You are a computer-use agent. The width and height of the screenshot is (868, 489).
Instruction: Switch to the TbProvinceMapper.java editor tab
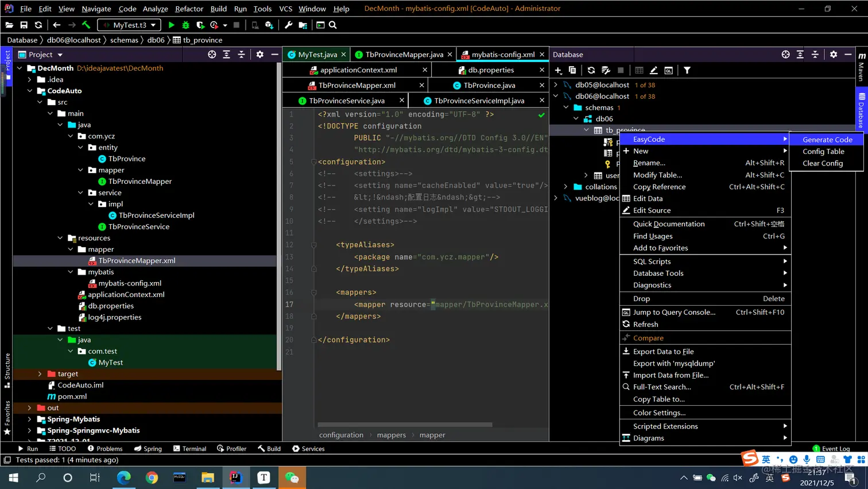404,55
